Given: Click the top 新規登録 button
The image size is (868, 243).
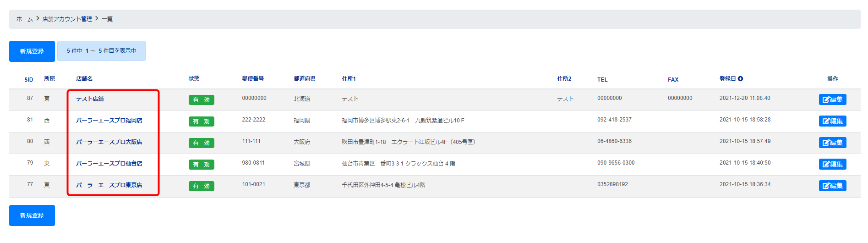Looking at the screenshot, I should 32,51.
